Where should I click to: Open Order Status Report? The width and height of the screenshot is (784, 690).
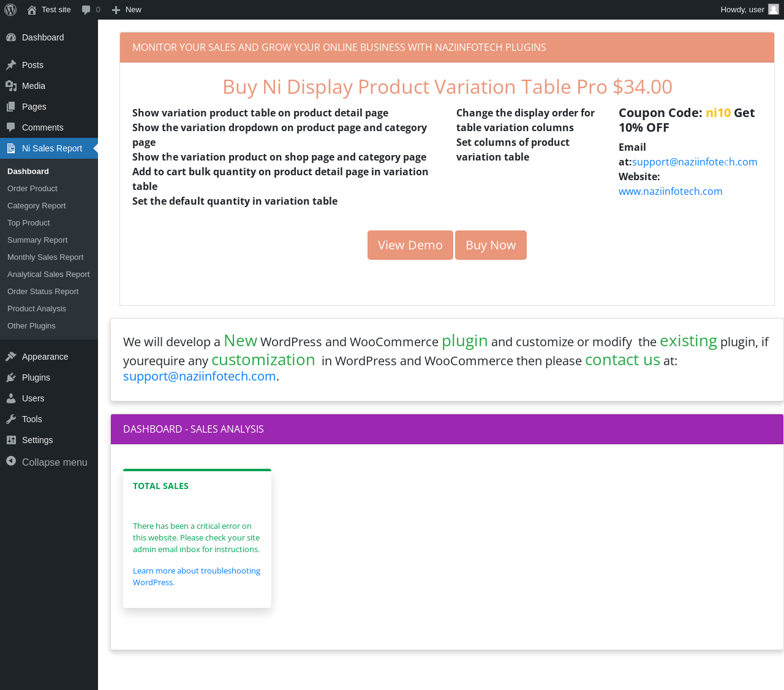43,292
